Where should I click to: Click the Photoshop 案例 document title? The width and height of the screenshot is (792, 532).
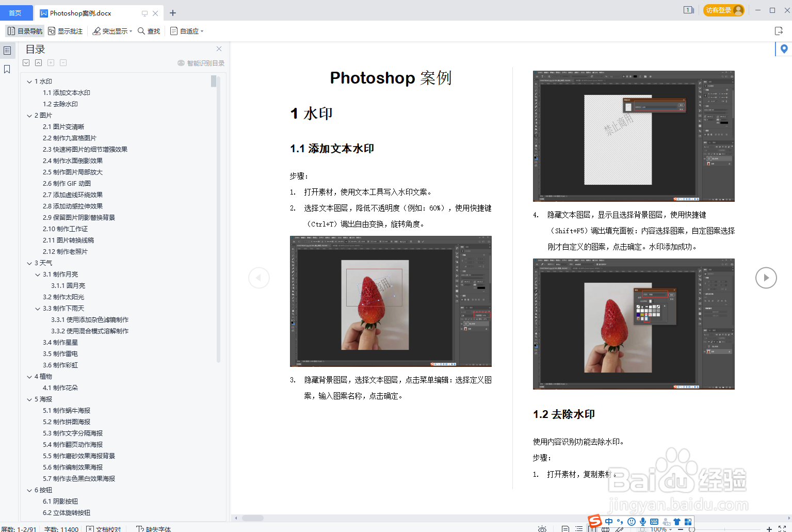coord(391,78)
